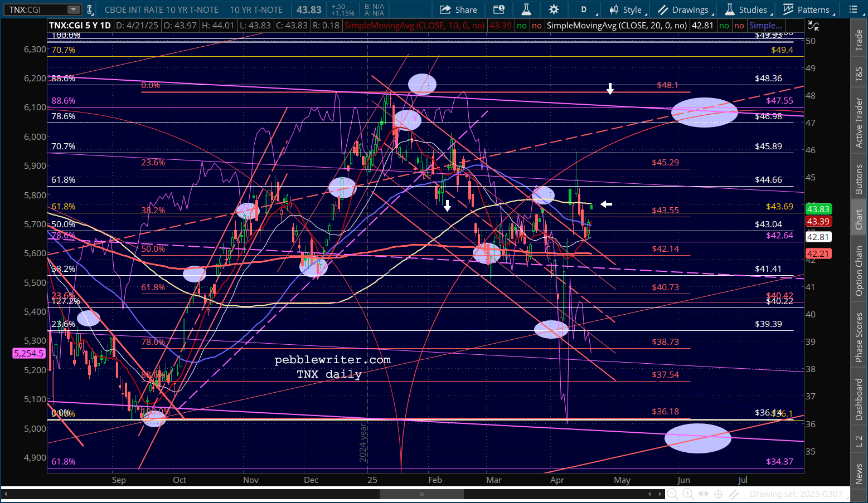Image resolution: width=868 pixels, height=503 pixels.
Task: Open the Studies dropdown menu
Action: [748, 9]
